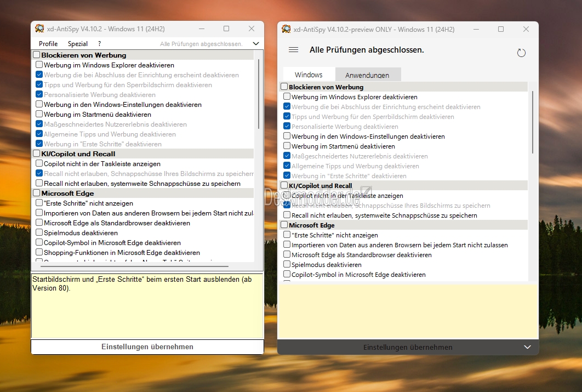
Task: Toggle 'KI/Copilot und Recall' group checkbox in preview window
Action: [284, 185]
